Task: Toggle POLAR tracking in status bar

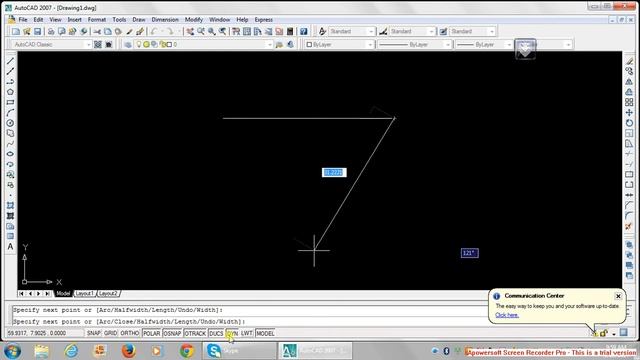Action: pyautogui.click(x=151, y=333)
